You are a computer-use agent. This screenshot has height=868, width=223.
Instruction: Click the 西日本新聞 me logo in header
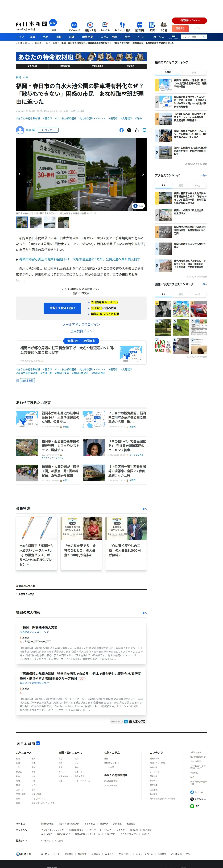click(x=36, y=23)
